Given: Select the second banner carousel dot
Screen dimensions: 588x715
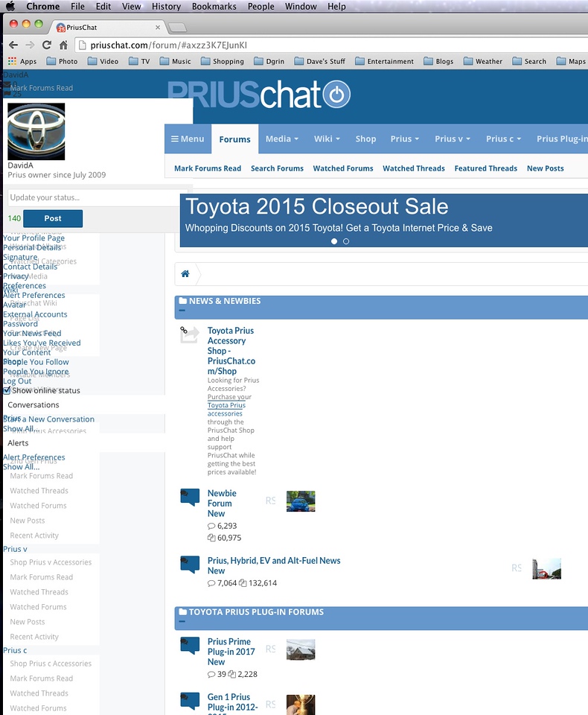Looking at the screenshot, I should pyautogui.click(x=346, y=241).
